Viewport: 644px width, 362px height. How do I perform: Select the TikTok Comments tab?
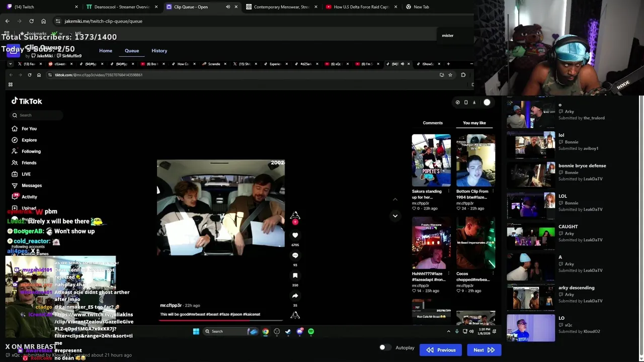pos(433,123)
